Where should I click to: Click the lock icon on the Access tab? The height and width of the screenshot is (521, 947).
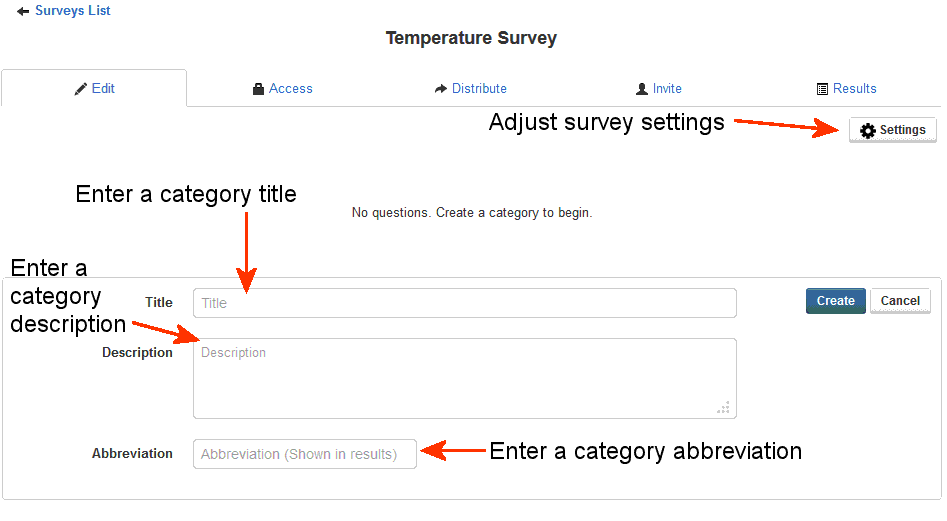click(x=259, y=89)
